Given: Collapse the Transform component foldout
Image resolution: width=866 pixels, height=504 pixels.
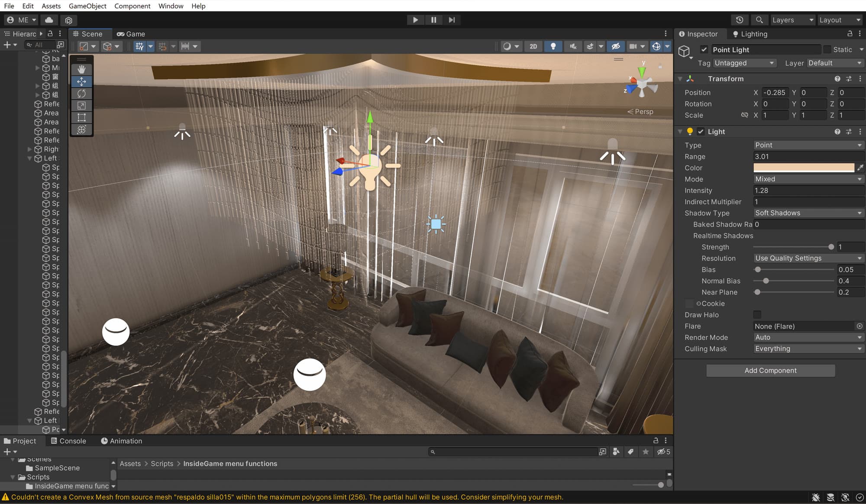Looking at the screenshot, I should click(680, 79).
